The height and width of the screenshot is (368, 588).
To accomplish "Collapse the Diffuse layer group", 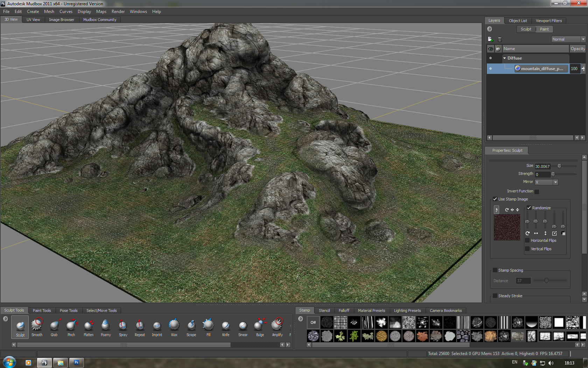I will click(x=504, y=58).
